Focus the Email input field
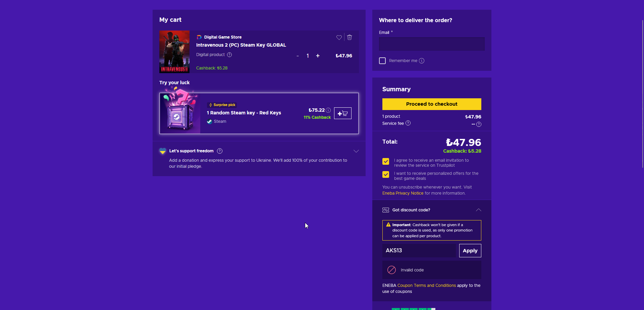644x310 pixels. tap(432, 44)
